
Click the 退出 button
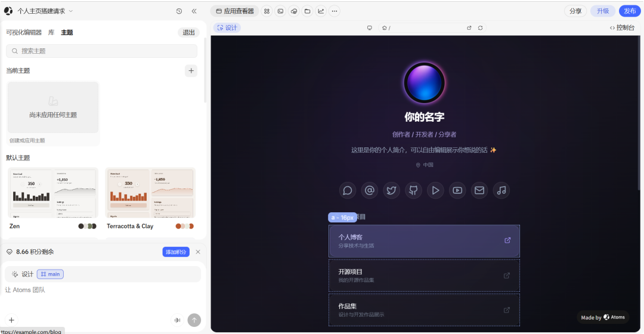(x=188, y=32)
